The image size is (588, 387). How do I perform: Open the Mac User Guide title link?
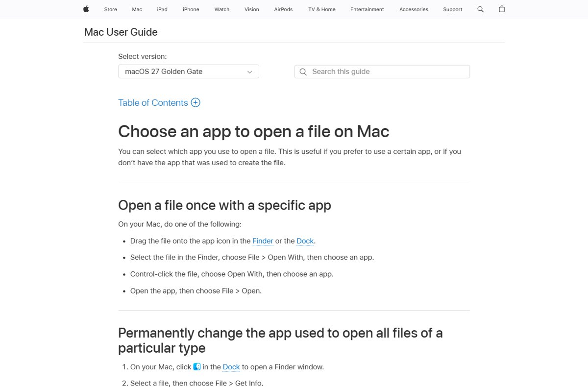[121, 32]
